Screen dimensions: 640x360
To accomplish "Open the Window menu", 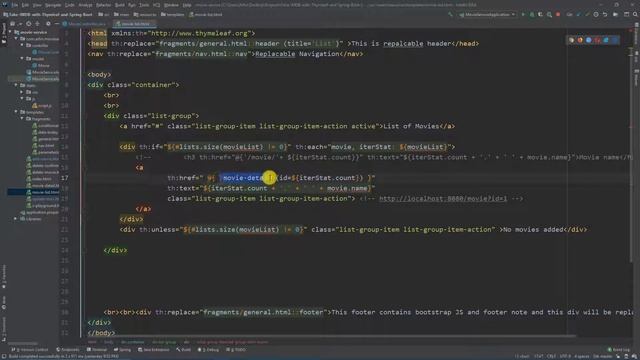I will coord(171,5).
